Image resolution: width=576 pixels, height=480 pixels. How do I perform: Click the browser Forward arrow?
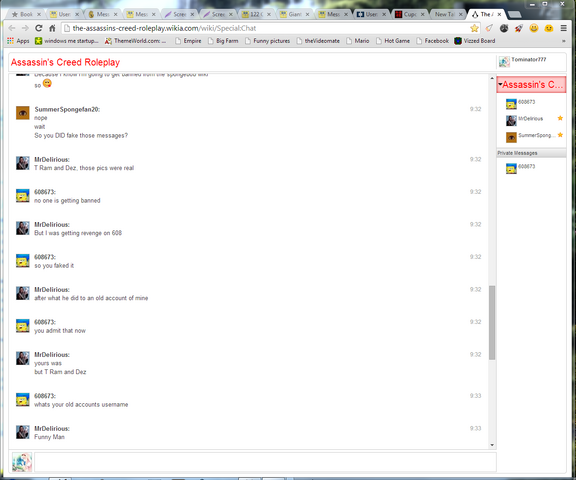pos(25,28)
